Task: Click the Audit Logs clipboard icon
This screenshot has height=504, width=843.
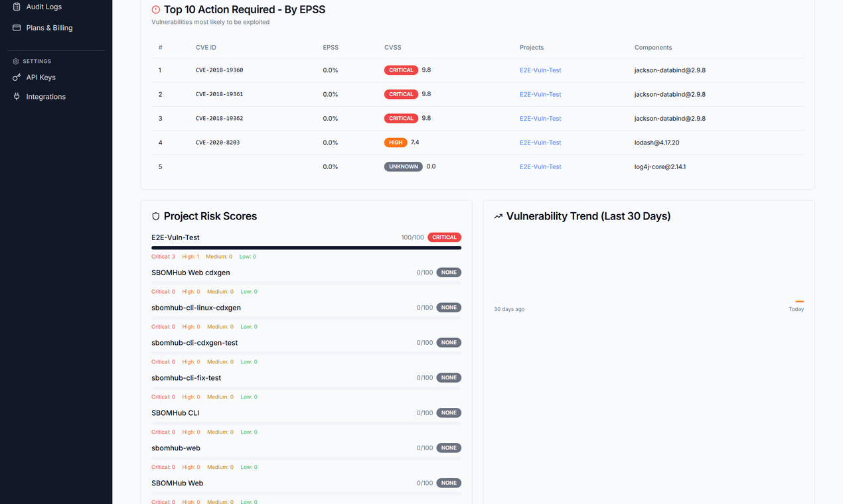Action: click(17, 7)
